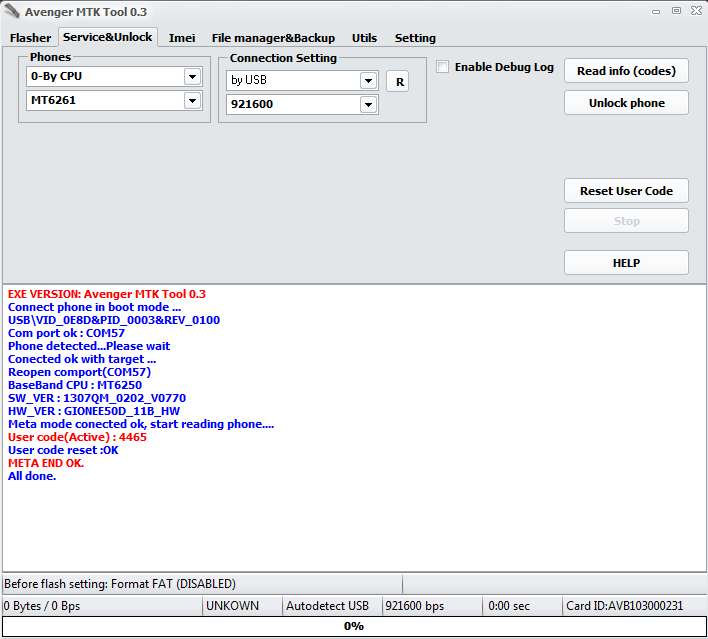Open the 921600 baud rate dropdown
Screen dimensions: 708x639
coord(368,105)
